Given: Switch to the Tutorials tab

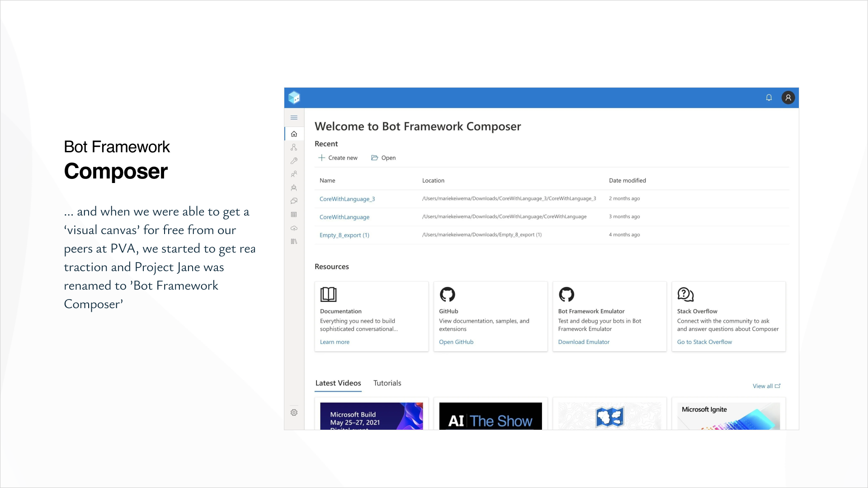Looking at the screenshot, I should click(387, 383).
